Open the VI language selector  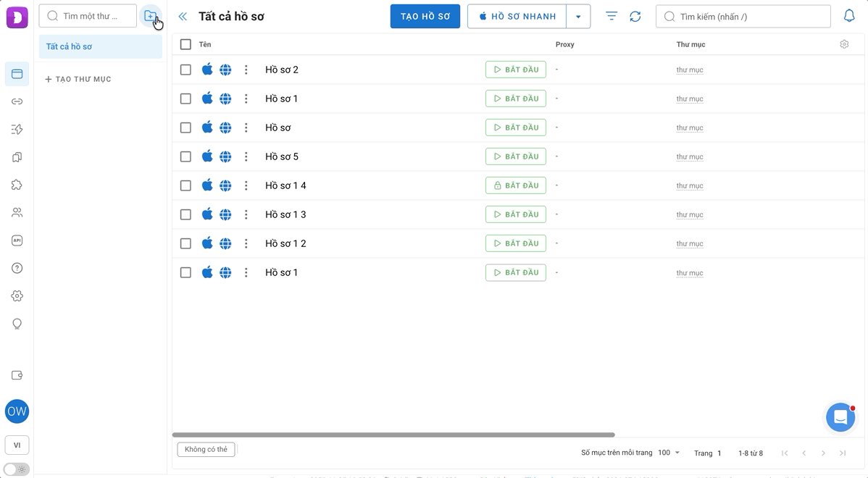point(17,445)
